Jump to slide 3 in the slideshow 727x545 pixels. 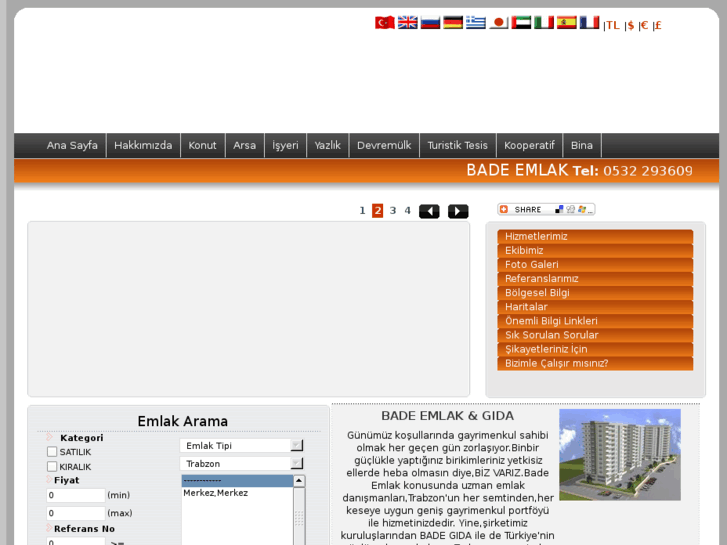[393, 211]
